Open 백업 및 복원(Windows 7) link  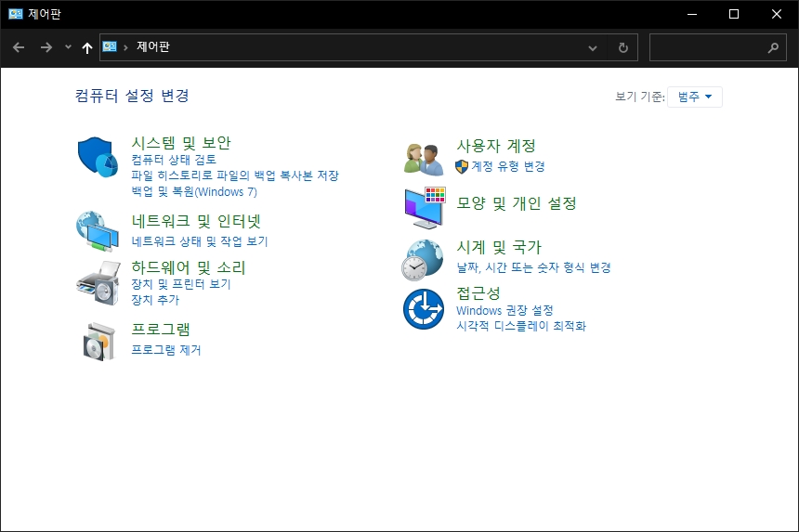194,192
